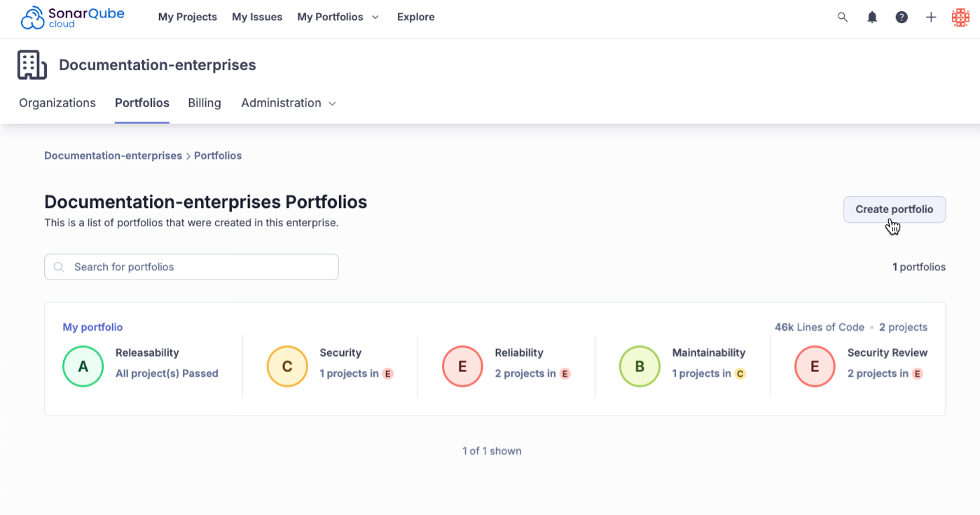The height and width of the screenshot is (515, 980).
Task: Click the Security C rating circle
Action: (287, 366)
